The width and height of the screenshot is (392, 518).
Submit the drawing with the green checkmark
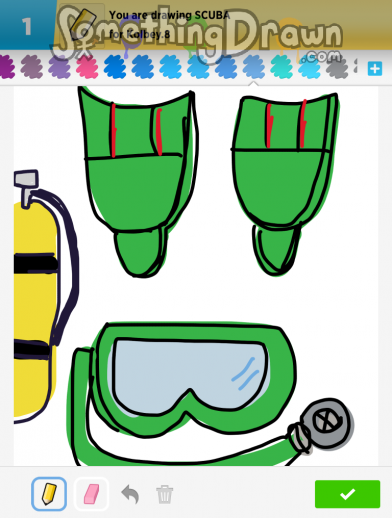(x=347, y=494)
